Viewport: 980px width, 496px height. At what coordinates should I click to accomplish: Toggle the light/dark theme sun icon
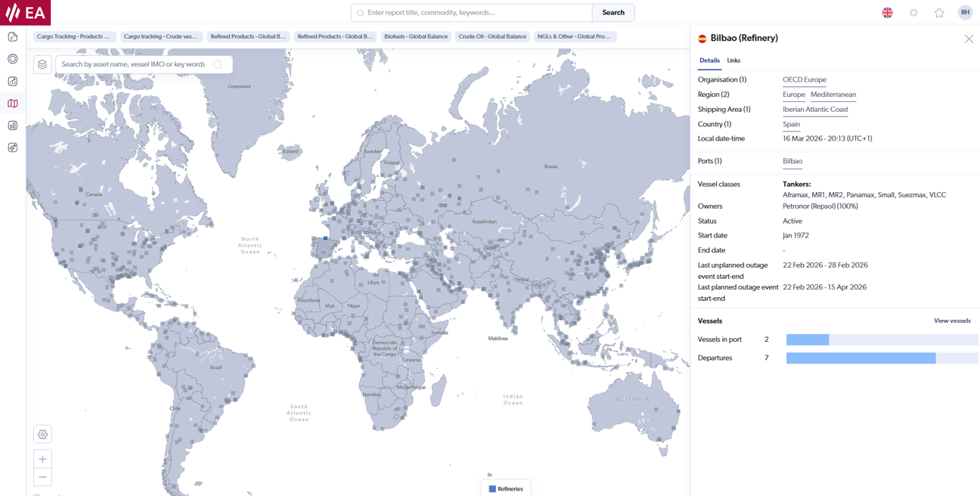pyautogui.click(x=913, y=12)
